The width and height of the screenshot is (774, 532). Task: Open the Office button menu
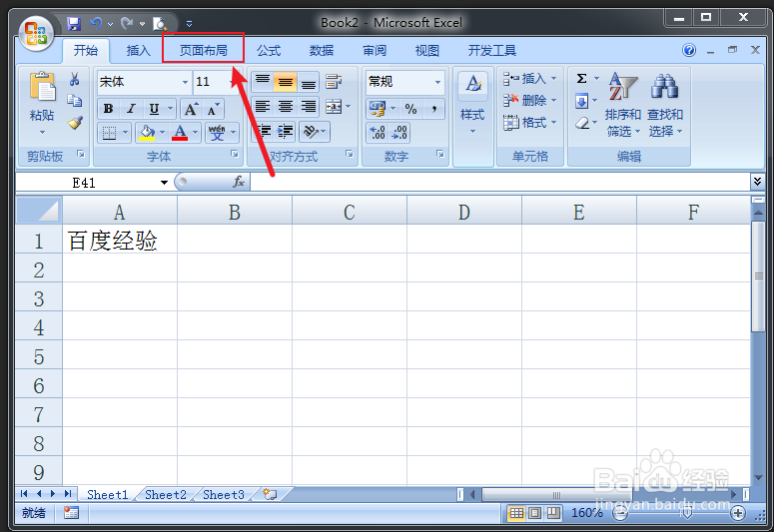click(x=36, y=34)
